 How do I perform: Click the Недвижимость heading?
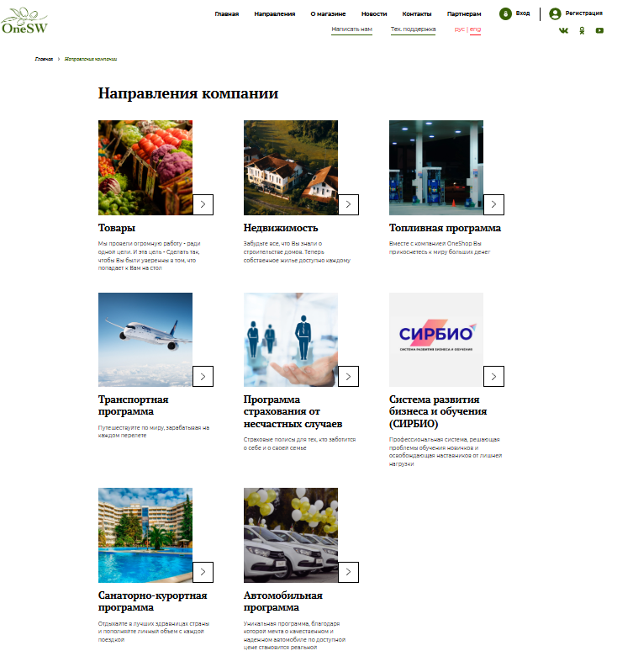click(x=281, y=228)
